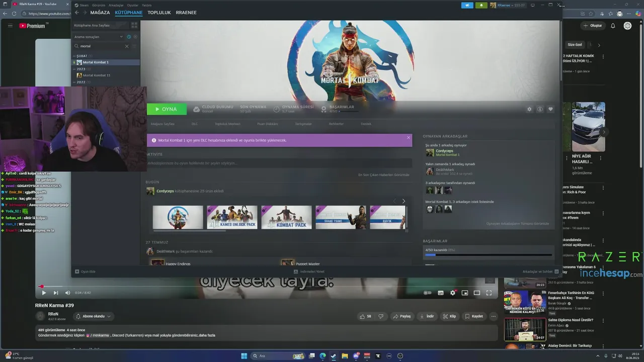Open DLC link for the game
The image size is (644, 362).
pos(195,124)
